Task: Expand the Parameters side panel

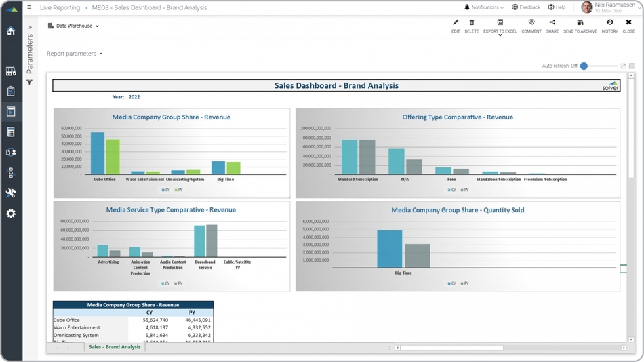Action: click(30, 28)
